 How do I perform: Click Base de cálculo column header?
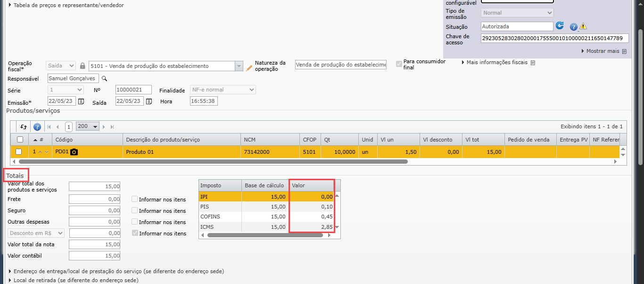click(265, 185)
